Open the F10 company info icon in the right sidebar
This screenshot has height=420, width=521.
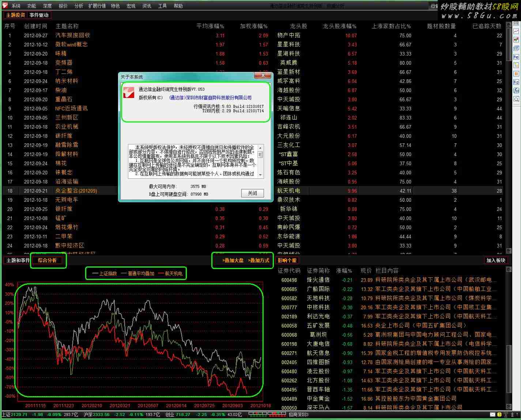(516, 57)
